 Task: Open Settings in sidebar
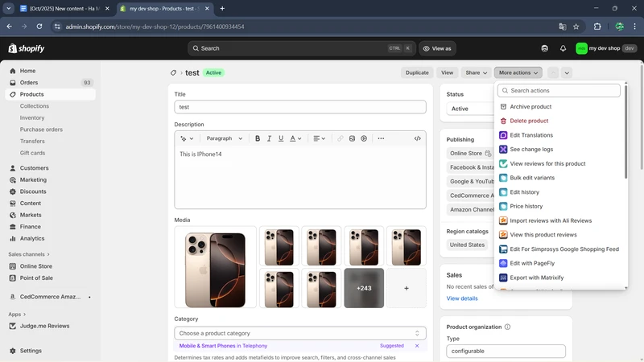coord(50,351)
